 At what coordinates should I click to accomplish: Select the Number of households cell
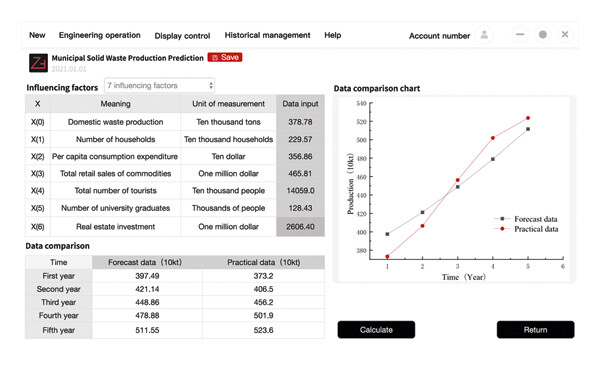click(x=116, y=139)
